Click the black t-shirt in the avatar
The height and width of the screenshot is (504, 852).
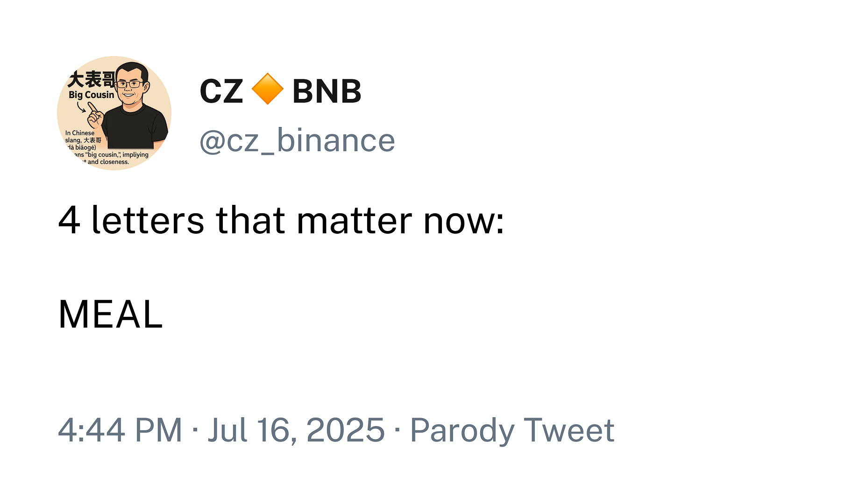(135, 128)
